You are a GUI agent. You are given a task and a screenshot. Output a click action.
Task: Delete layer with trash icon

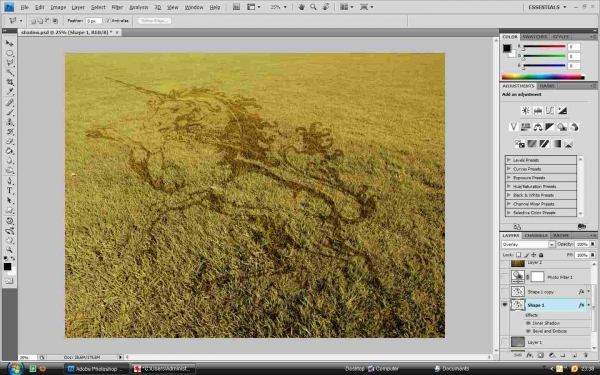(586, 355)
